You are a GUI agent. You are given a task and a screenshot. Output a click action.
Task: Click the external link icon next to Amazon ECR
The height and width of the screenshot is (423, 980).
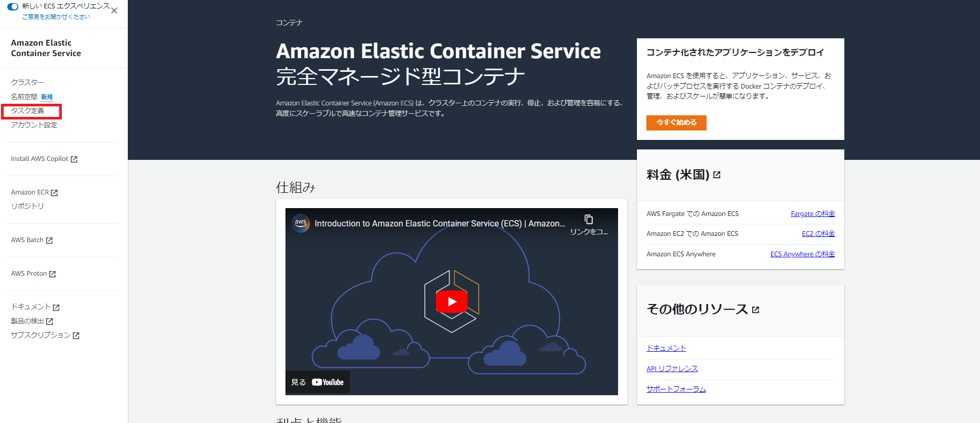coord(54,193)
